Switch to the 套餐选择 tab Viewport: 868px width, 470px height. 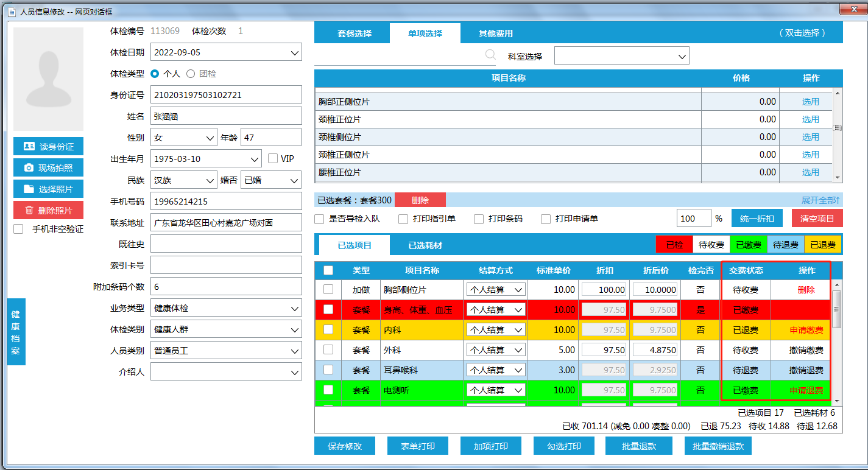point(355,33)
